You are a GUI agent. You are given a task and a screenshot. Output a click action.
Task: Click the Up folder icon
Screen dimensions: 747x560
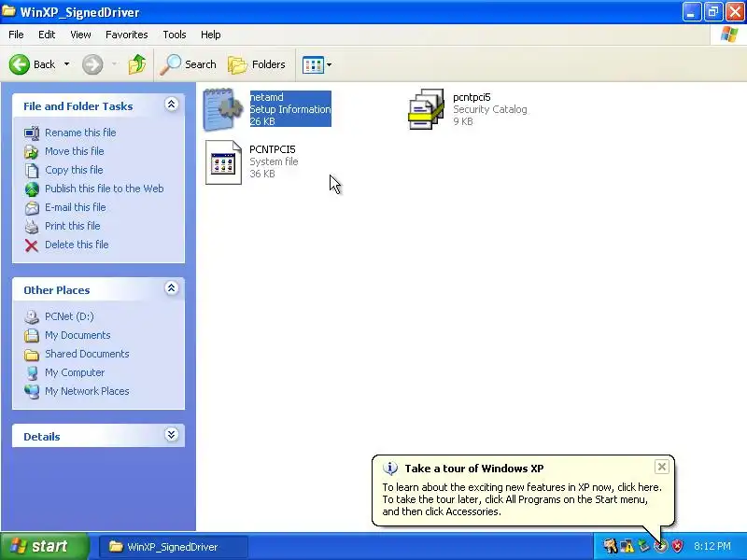coord(137,64)
